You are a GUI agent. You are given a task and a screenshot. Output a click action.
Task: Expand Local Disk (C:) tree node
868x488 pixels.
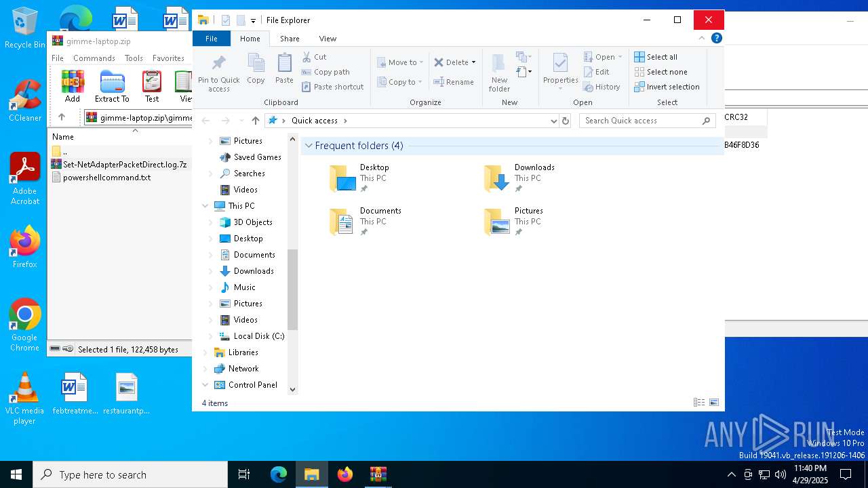click(210, 336)
